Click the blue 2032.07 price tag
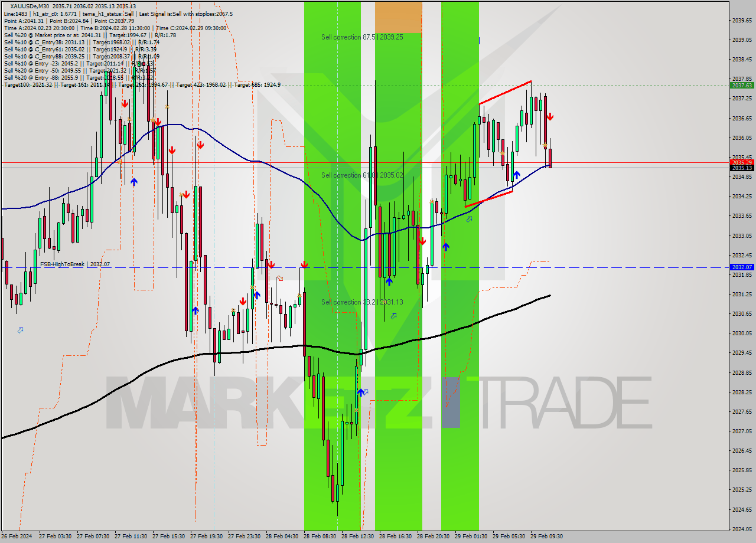Viewport: 756px width, 543px height. point(742,267)
